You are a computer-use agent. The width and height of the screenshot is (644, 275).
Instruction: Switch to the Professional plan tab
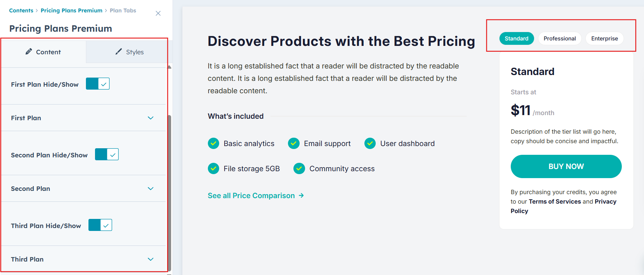560,39
